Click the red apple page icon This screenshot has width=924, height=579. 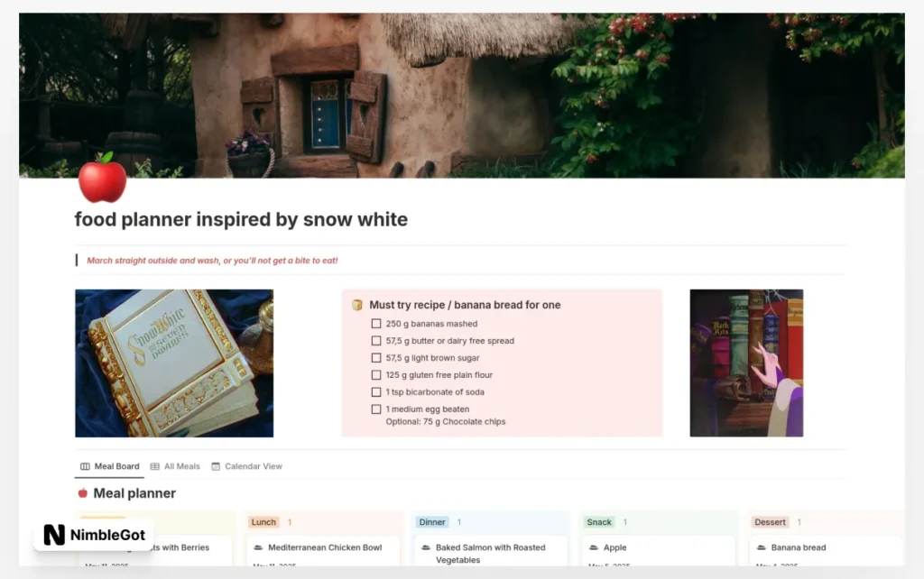point(103,177)
